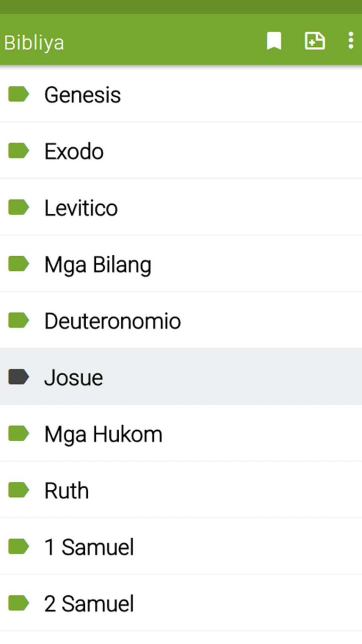Tap the dark tag icon beside Josue
The image size is (362, 644).
pyautogui.click(x=18, y=377)
